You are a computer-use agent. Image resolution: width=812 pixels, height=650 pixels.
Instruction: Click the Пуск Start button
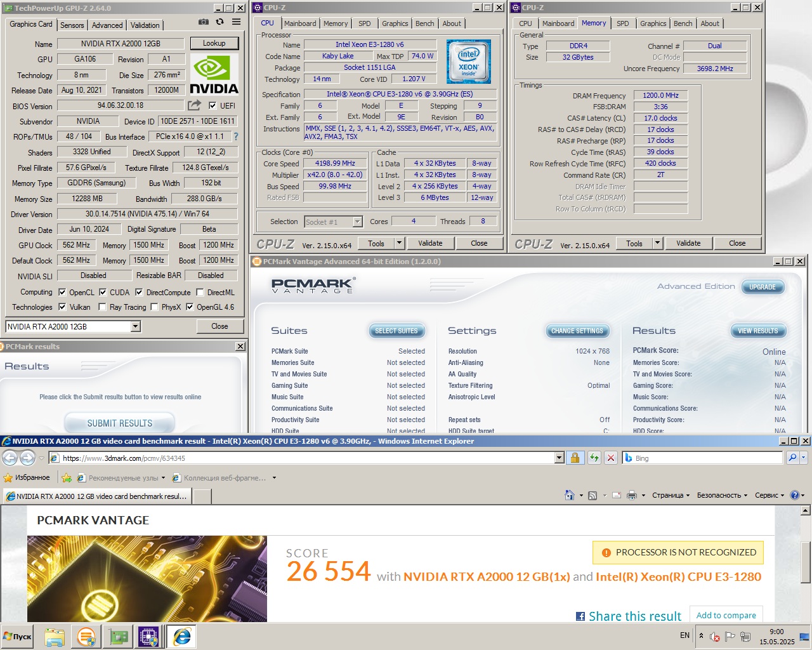[17, 637]
